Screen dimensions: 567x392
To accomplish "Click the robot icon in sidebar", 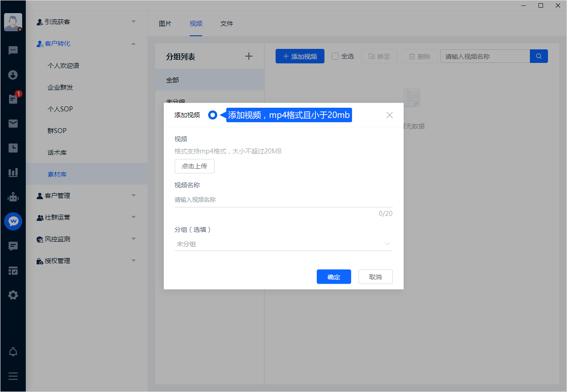I will tap(13, 197).
